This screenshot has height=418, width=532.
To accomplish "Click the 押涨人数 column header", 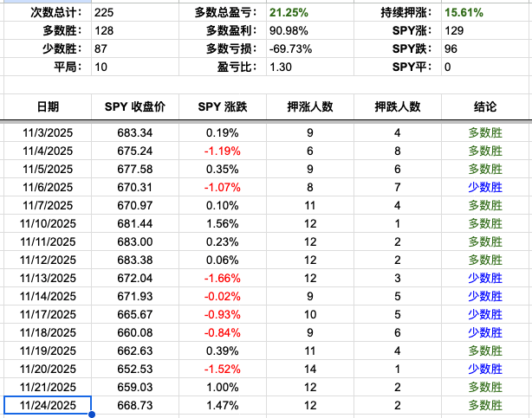I will tap(310, 106).
